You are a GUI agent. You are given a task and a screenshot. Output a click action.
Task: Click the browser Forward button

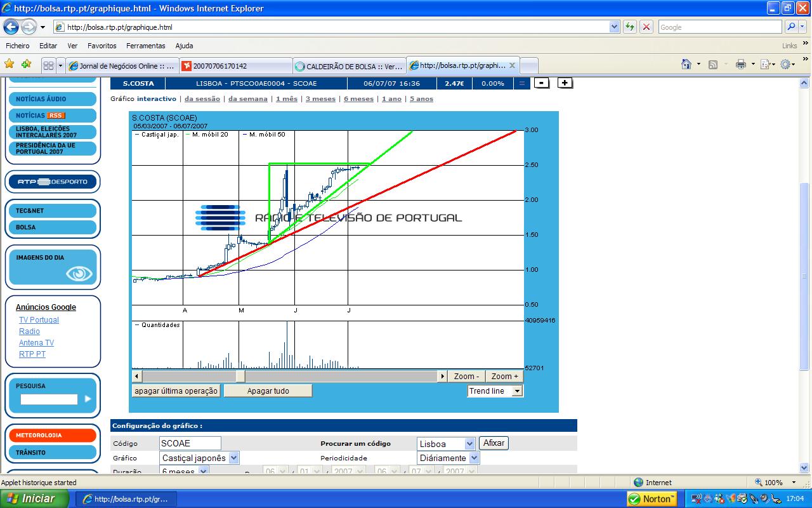pyautogui.click(x=29, y=27)
